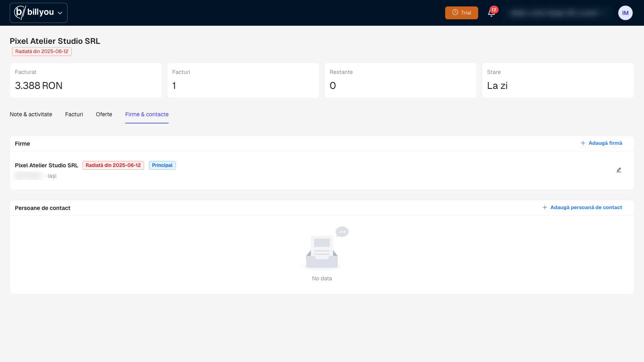The width and height of the screenshot is (644, 362).
Task: Open notifications bell with 12 badge
Action: pos(491,13)
